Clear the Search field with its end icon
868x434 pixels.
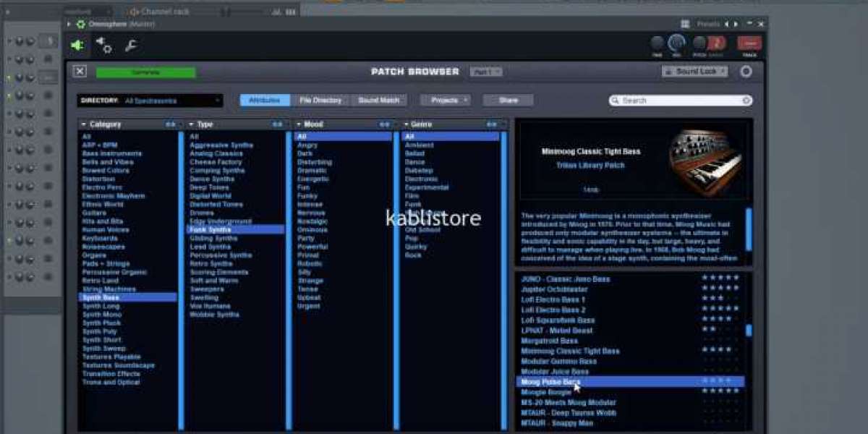(746, 101)
